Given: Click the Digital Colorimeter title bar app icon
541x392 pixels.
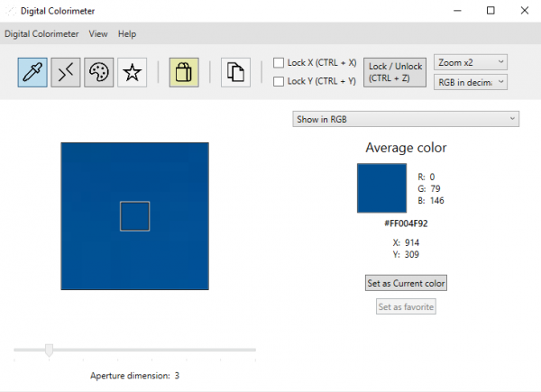Looking at the screenshot, I should (x=11, y=11).
